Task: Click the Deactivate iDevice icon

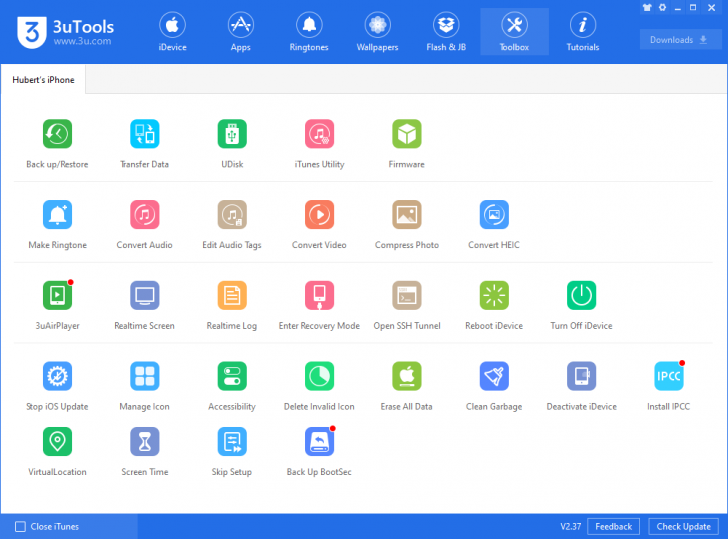Action: point(581,376)
